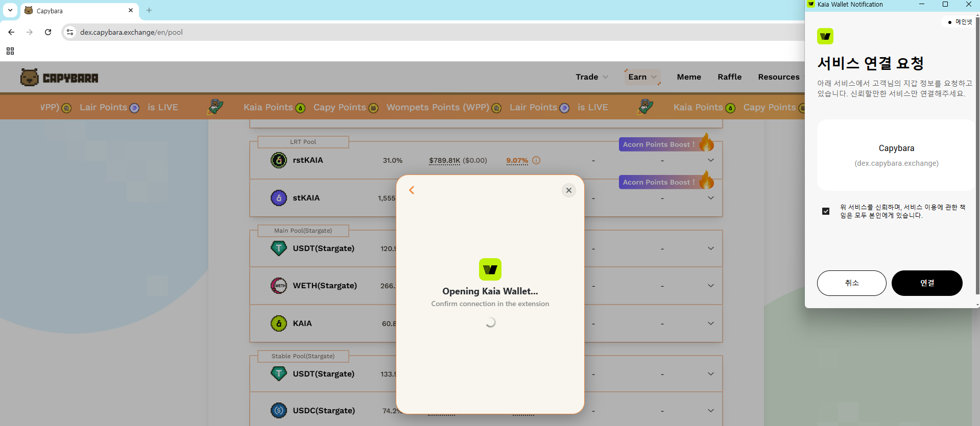Select the Capybara browser tab

[79, 11]
